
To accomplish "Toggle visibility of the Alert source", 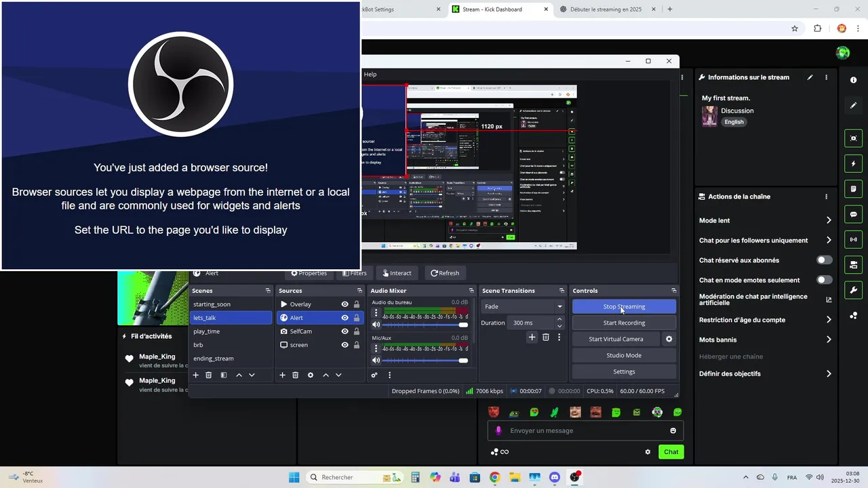I will 344,318.
